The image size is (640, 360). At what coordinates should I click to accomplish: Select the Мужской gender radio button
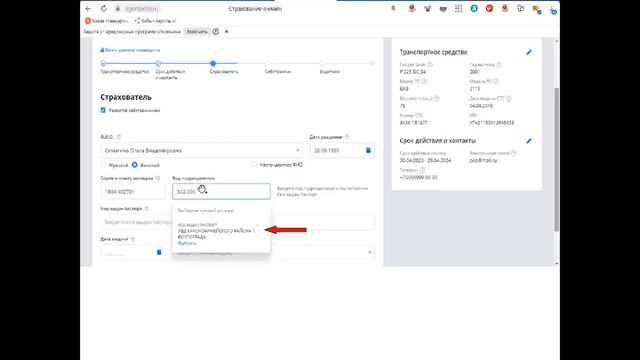(x=103, y=165)
